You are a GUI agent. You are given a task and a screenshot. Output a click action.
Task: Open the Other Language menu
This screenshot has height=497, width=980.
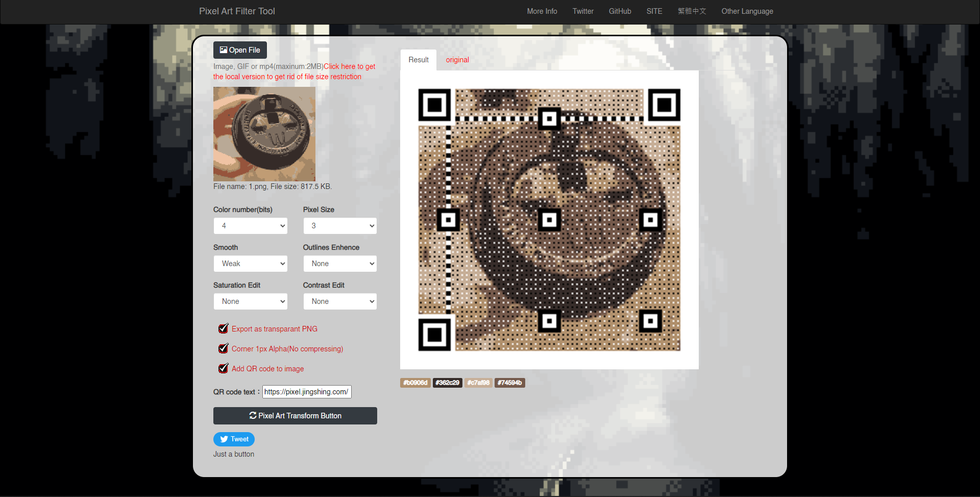coord(747,11)
